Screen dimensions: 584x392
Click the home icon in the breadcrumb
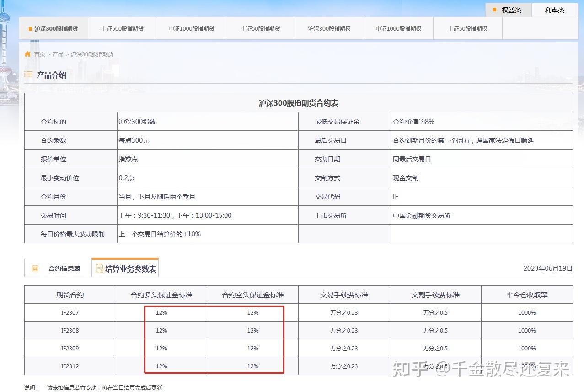coord(27,54)
